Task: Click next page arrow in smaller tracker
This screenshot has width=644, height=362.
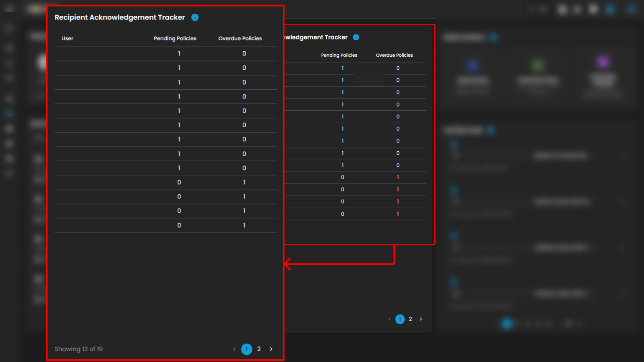Action: [421, 319]
